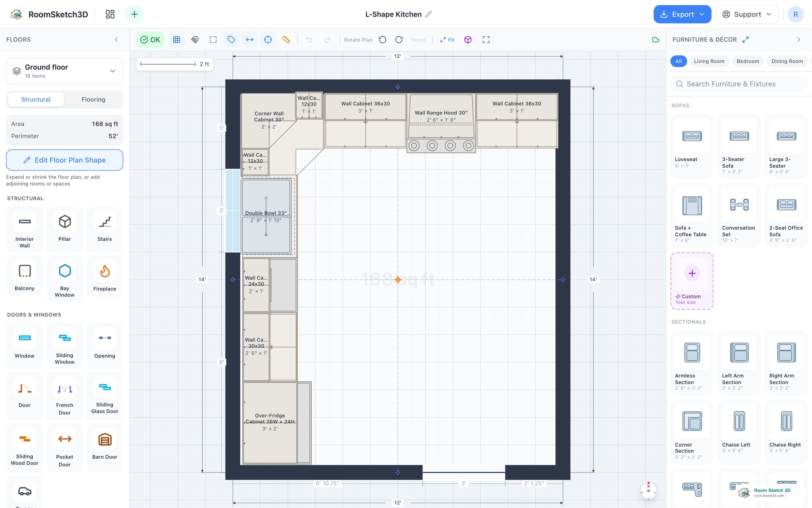
Task: Open the user avatar R menu
Action: pos(795,14)
